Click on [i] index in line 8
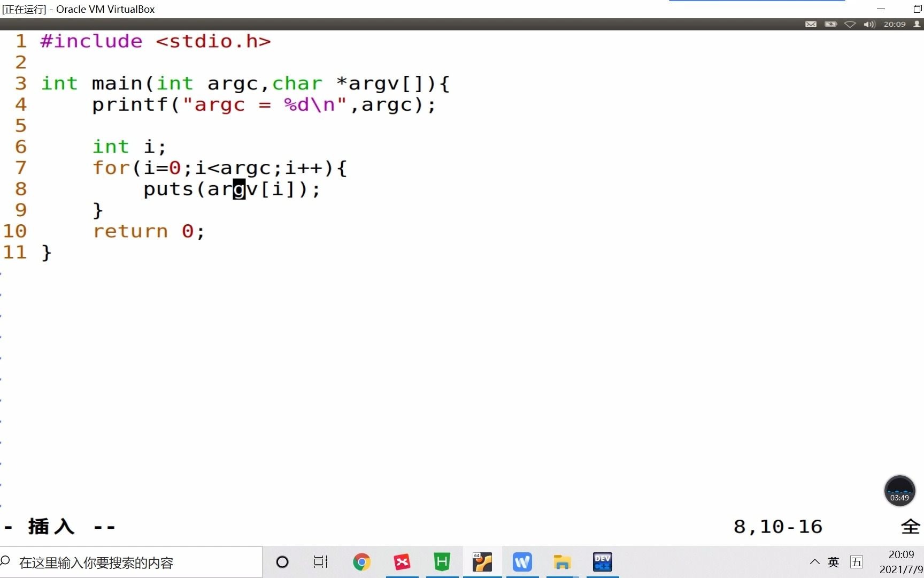The height and width of the screenshot is (578, 924). pos(278,189)
